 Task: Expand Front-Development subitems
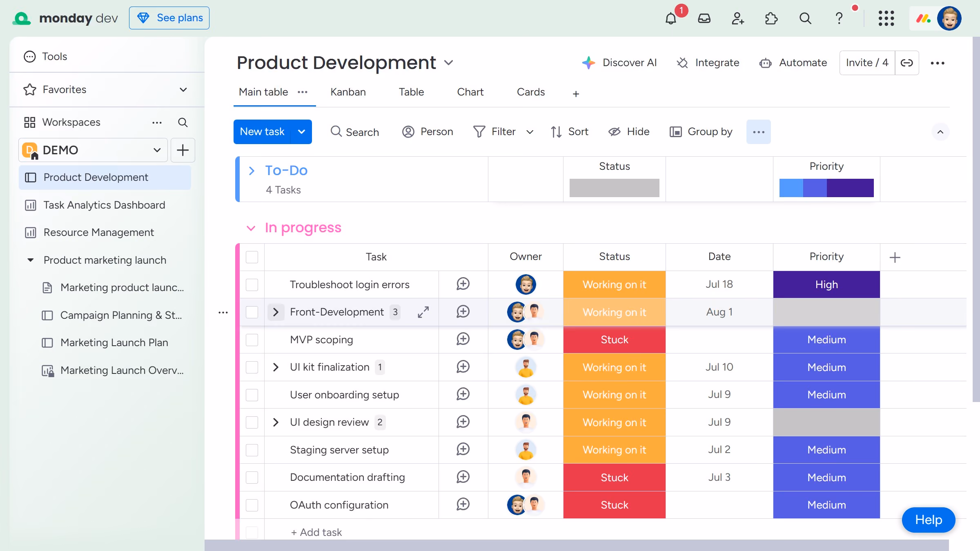(x=276, y=312)
